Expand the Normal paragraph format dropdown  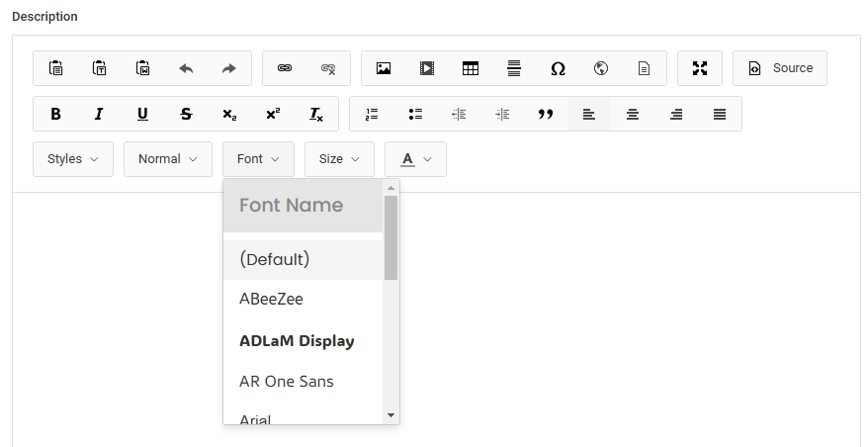pyautogui.click(x=168, y=159)
